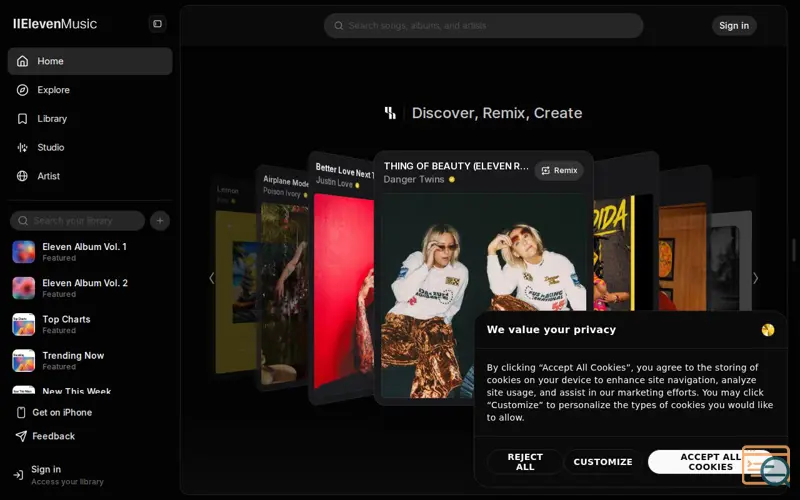
Task: Click the page scrollbar on right edge
Action: (x=795, y=250)
